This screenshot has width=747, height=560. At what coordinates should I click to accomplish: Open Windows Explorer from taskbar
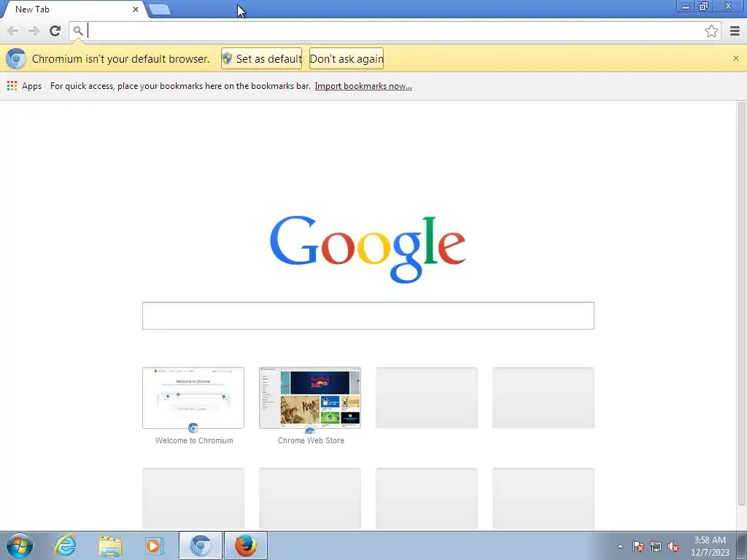110,545
